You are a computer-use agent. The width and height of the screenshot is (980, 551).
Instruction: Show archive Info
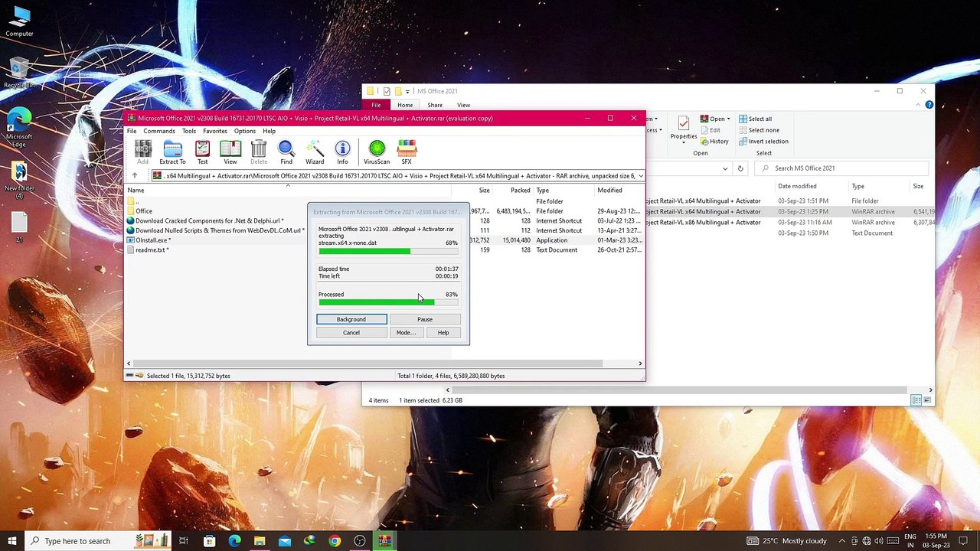pyautogui.click(x=342, y=152)
